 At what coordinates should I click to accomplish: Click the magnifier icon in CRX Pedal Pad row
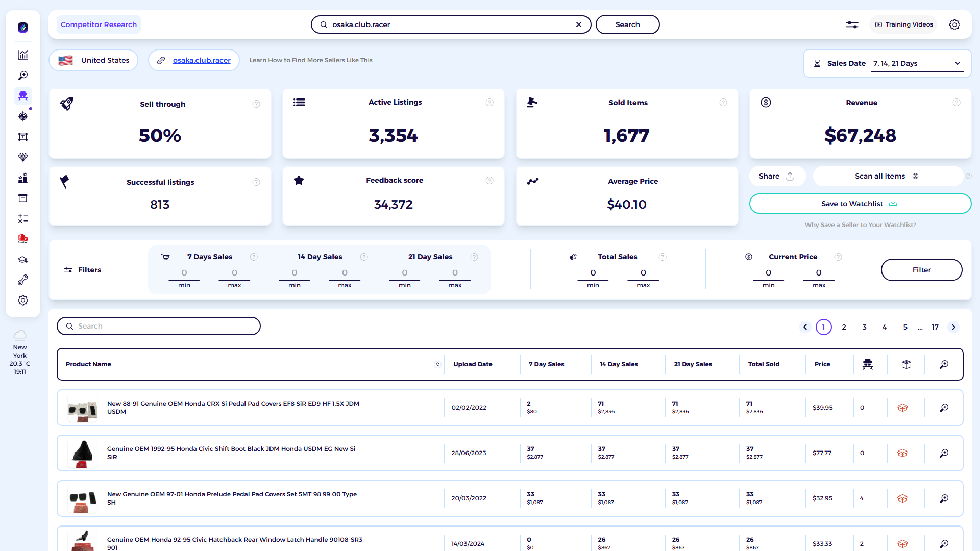point(944,408)
